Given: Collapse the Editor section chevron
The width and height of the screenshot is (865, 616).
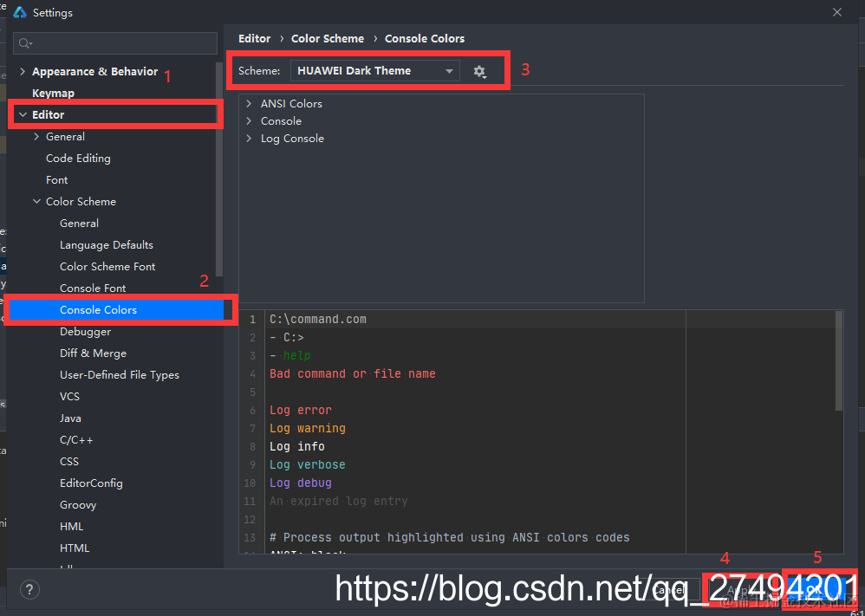Looking at the screenshot, I should click(x=23, y=114).
